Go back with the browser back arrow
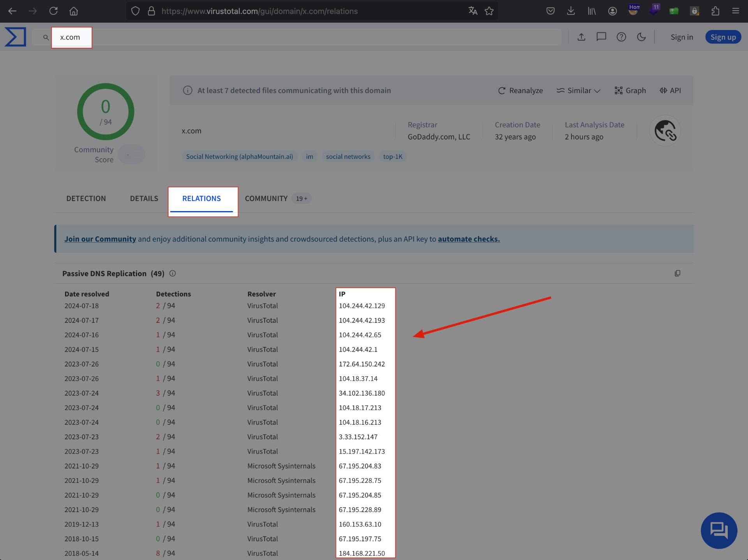Screen dimensions: 748x560 (x=12, y=11)
